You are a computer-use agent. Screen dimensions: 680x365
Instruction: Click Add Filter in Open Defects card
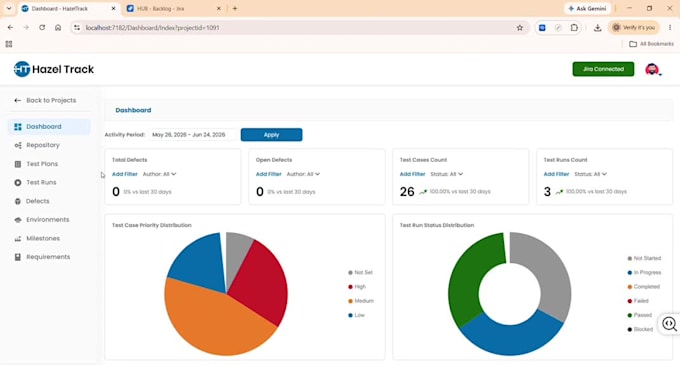point(268,174)
